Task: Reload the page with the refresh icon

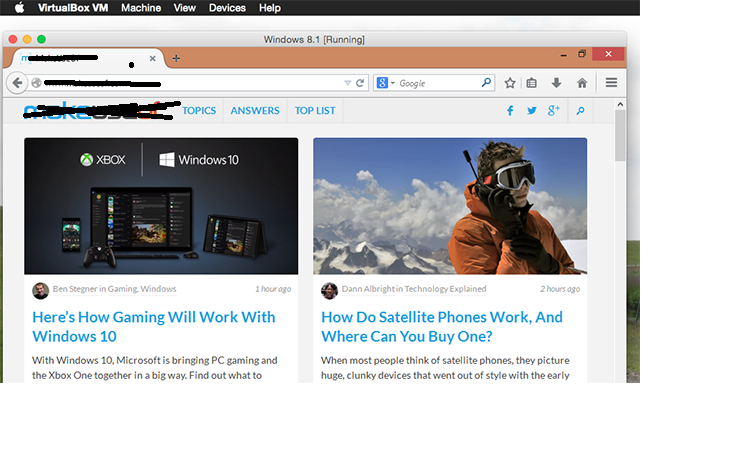Action: [361, 83]
